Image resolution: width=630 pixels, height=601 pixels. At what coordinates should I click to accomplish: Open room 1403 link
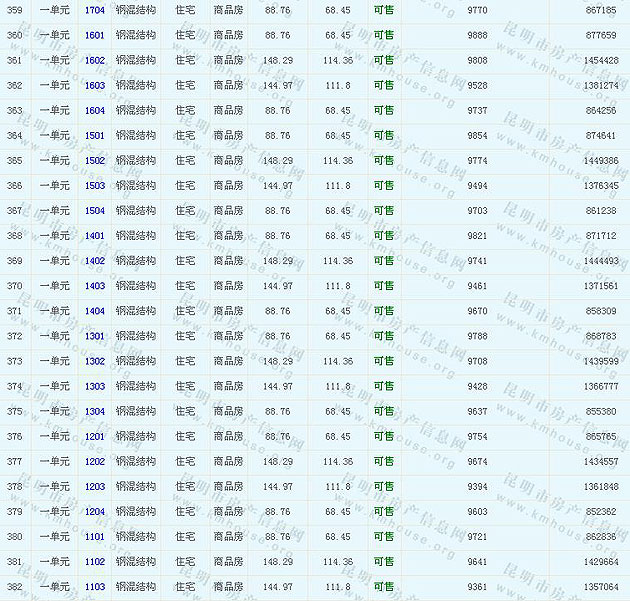(x=95, y=286)
